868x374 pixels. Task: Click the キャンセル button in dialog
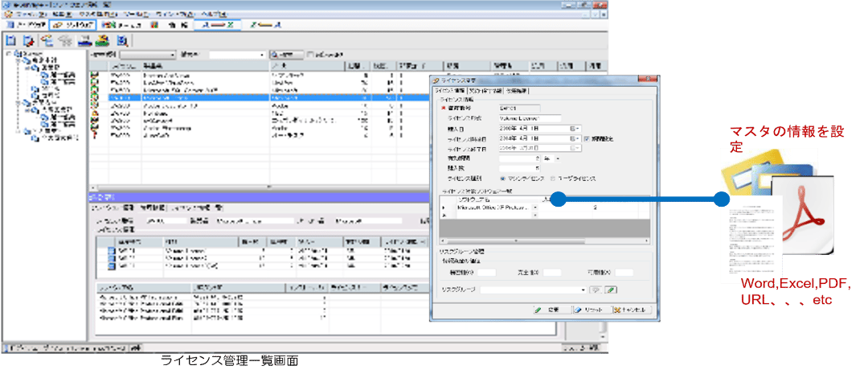631,310
